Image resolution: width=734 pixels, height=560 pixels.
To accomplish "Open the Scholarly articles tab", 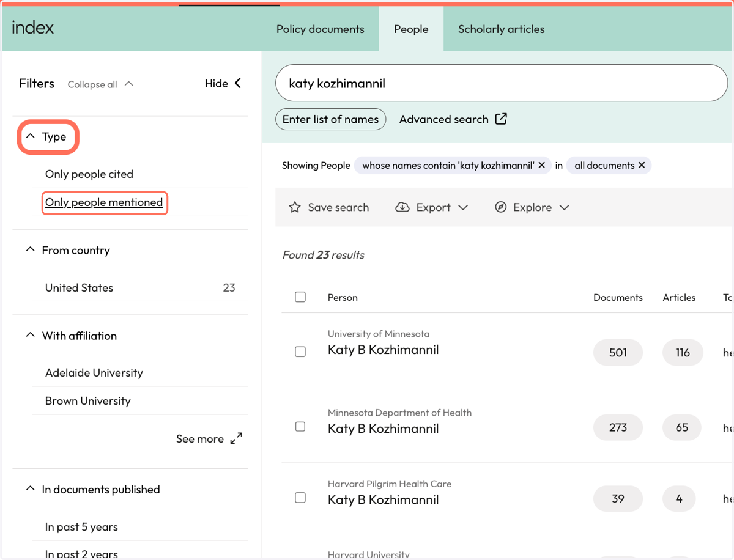I will click(501, 29).
